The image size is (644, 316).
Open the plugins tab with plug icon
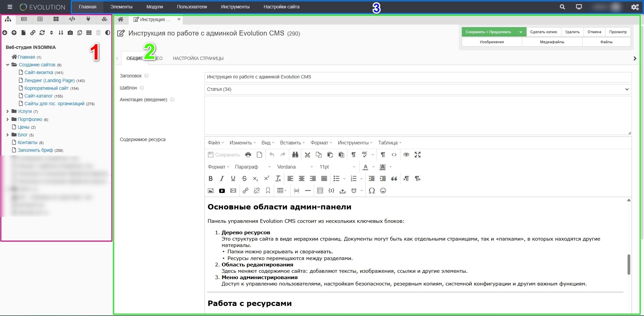pyautogui.click(x=88, y=19)
